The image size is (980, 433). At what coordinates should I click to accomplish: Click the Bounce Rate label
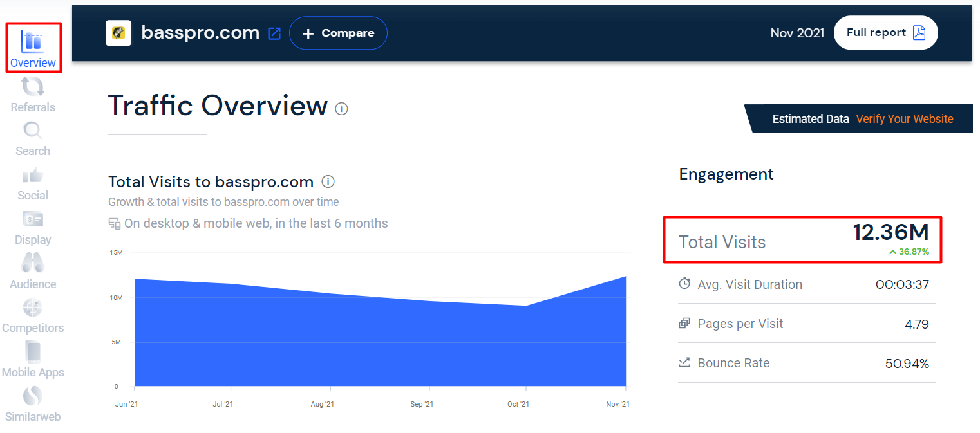coord(733,363)
